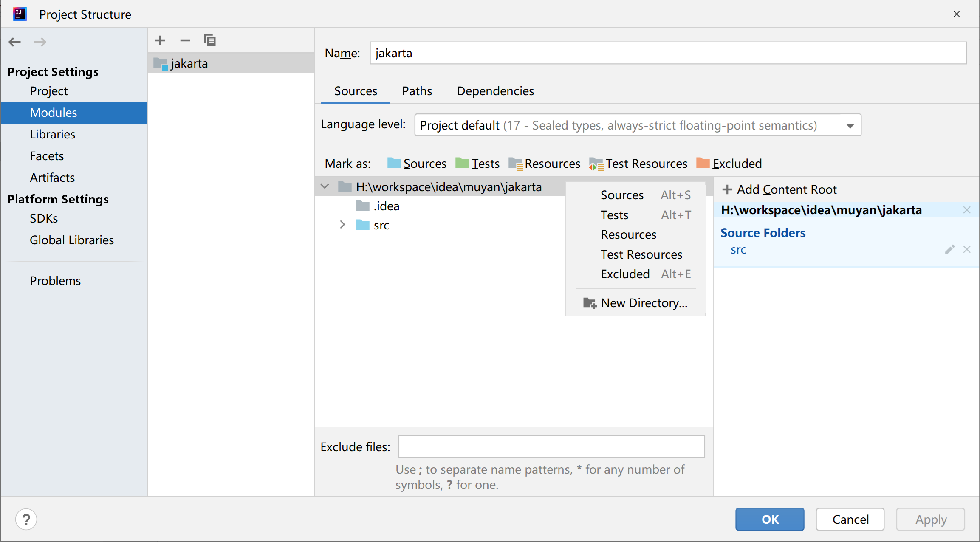980x542 pixels.
Task: Click the Exclude files input field
Action: pyautogui.click(x=551, y=446)
